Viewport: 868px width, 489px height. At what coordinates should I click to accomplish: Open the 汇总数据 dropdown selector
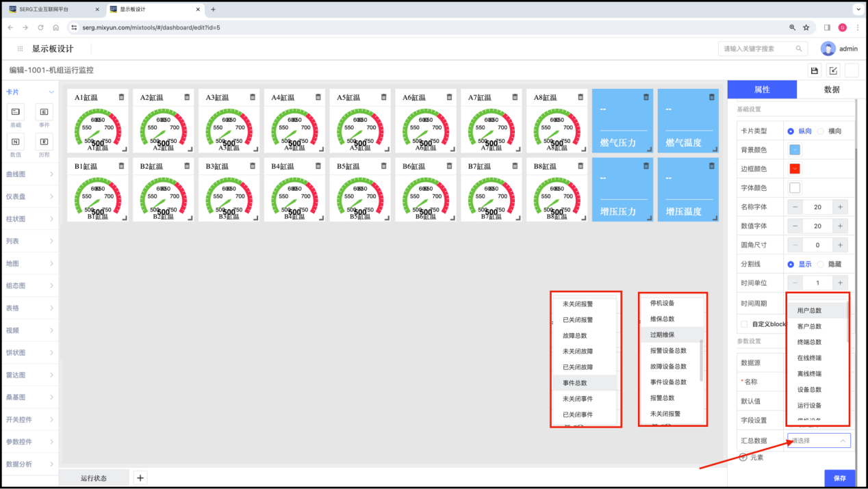pos(819,441)
